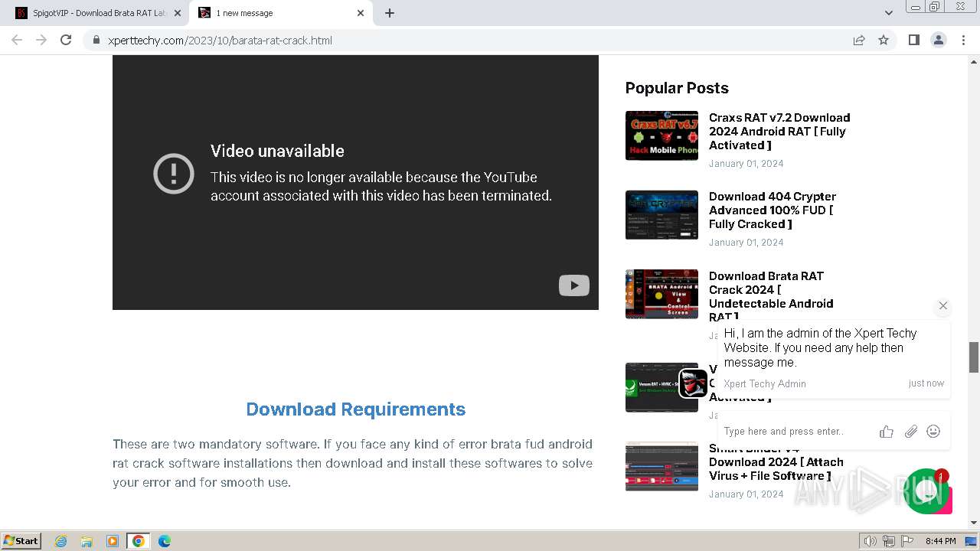Attach a file in chat
This screenshot has height=551, width=980.
coord(910,432)
